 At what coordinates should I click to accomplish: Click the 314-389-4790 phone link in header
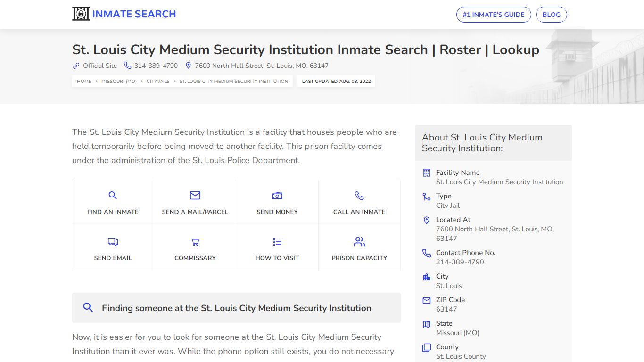click(x=156, y=66)
